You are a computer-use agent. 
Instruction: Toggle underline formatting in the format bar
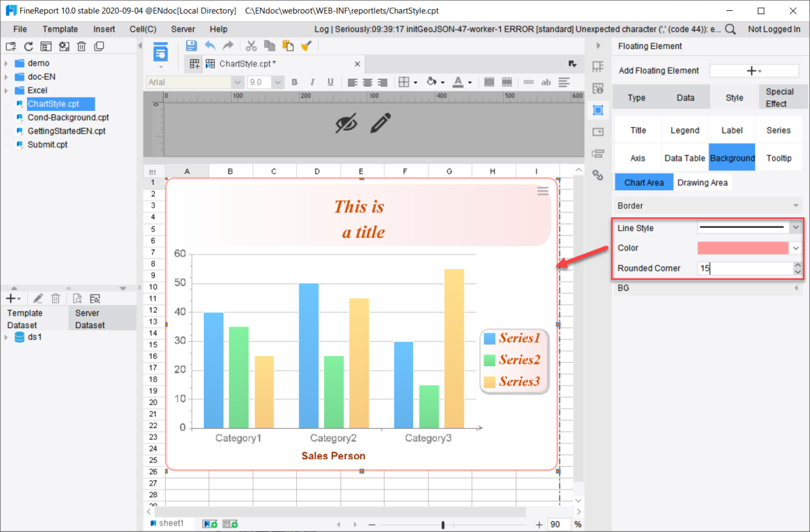[x=330, y=82]
